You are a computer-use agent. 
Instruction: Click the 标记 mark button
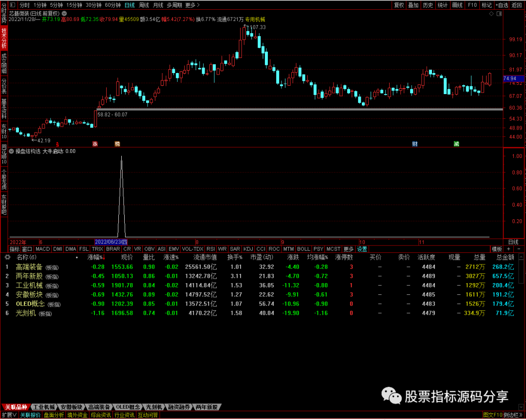487,5
